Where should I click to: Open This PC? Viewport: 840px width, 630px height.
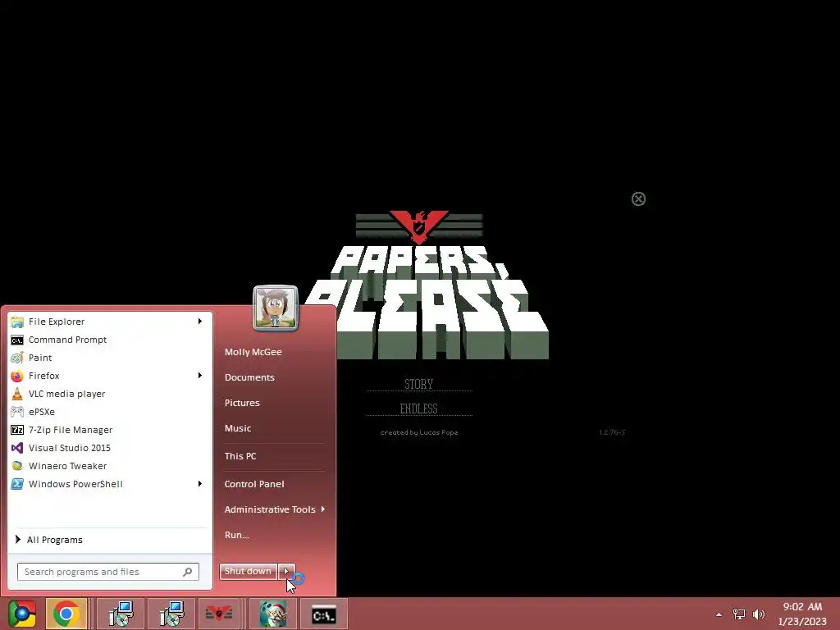[x=240, y=456]
